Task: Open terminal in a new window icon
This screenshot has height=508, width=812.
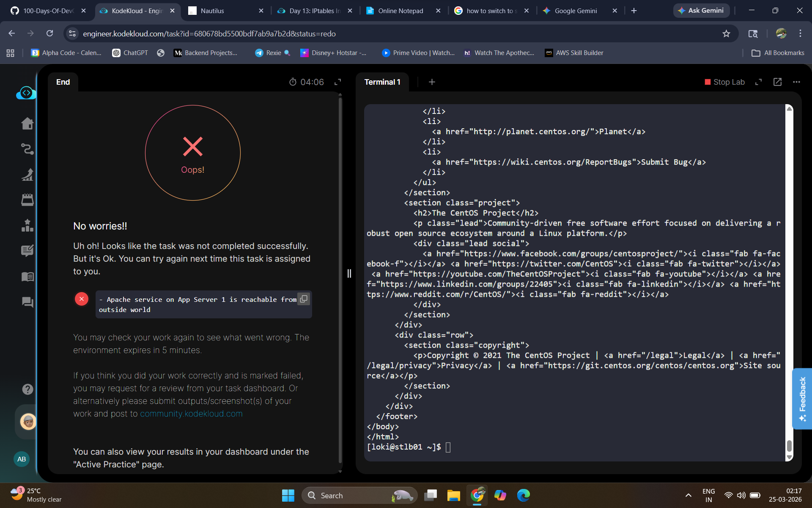Action: [777, 82]
